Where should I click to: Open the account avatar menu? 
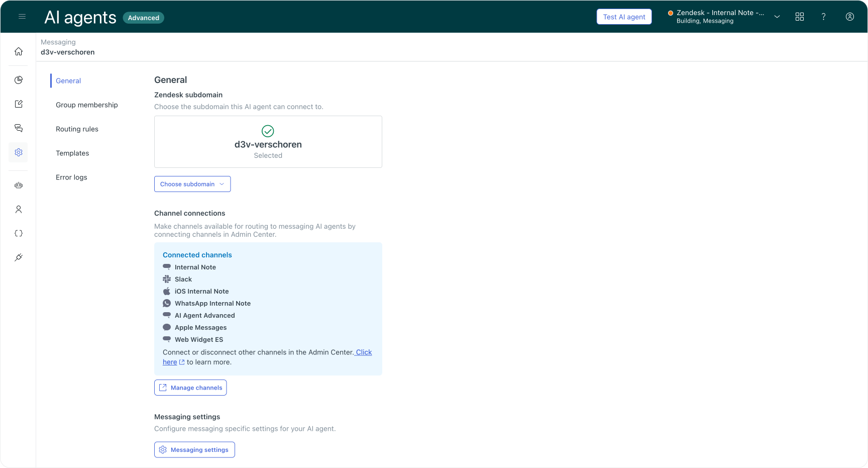pyautogui.click(x=850, y=17)
